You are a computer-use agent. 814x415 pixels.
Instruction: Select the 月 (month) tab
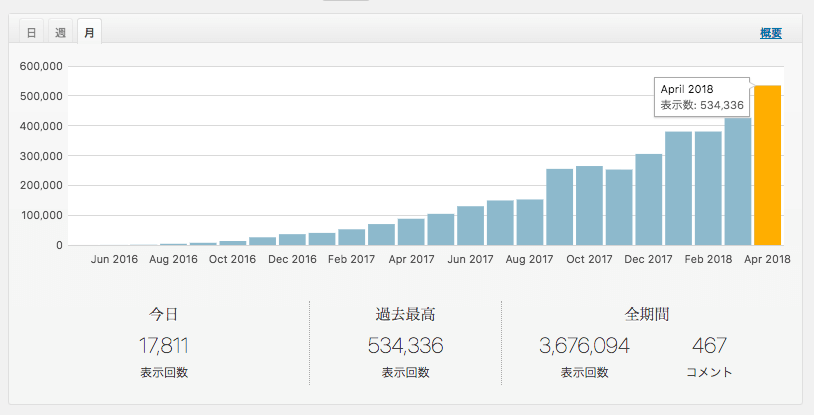(89, 32)
